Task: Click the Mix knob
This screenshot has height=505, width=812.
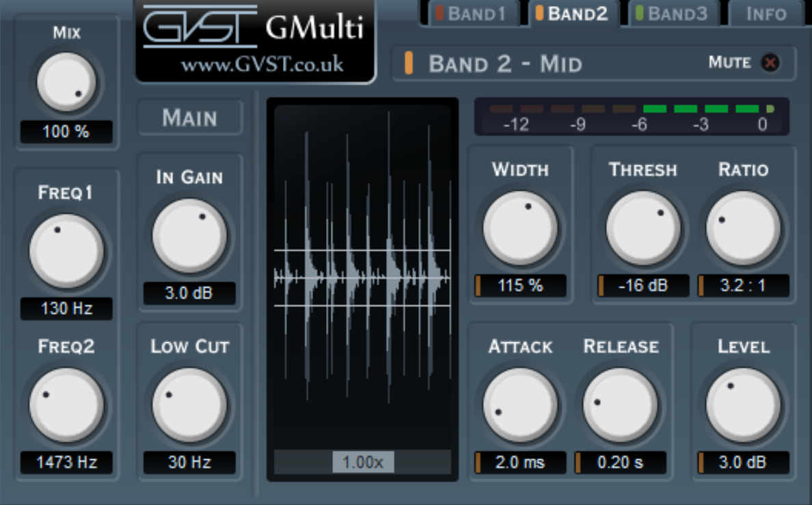Action: [66, 83]
